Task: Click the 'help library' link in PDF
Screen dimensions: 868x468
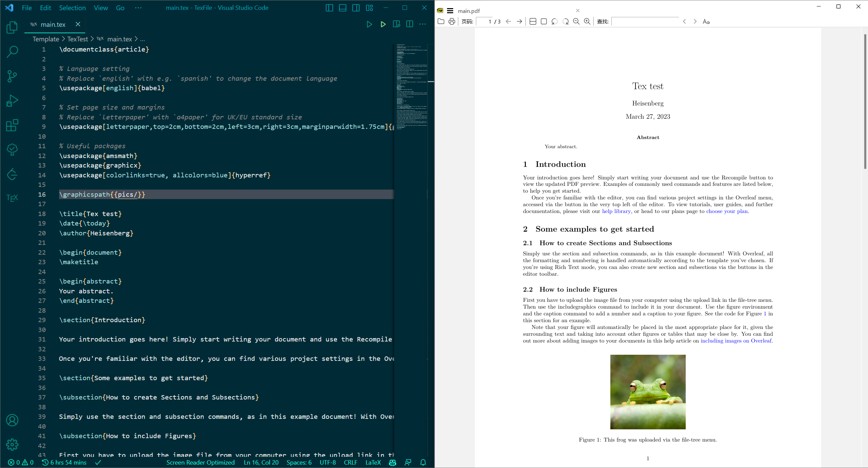Action: 616,211
